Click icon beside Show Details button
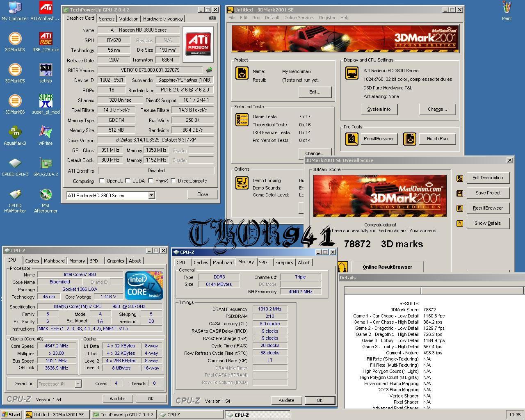This screenshot has height=420, width=525. click(460, 224)
